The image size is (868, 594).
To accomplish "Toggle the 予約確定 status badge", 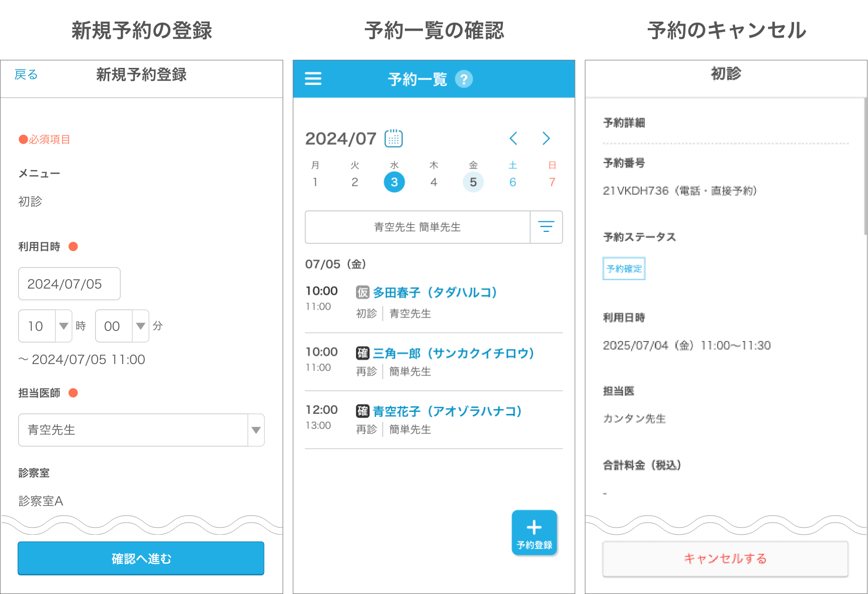I will click(624, 269).
